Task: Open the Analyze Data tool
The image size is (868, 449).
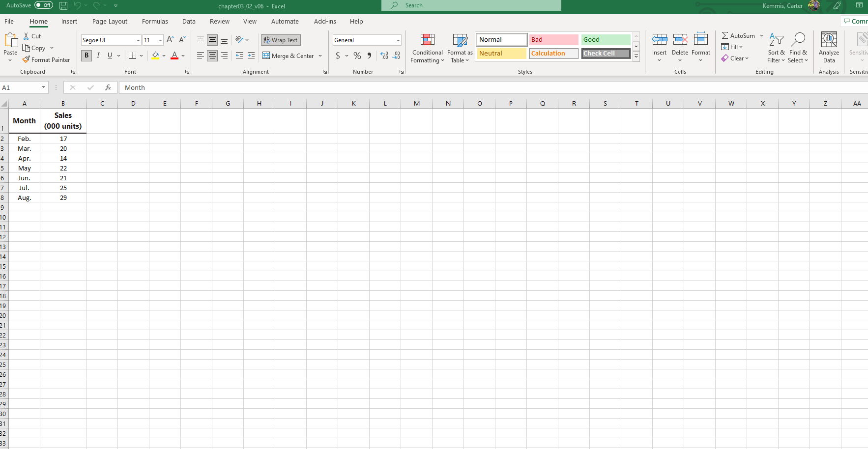Action: click(829, 48)
